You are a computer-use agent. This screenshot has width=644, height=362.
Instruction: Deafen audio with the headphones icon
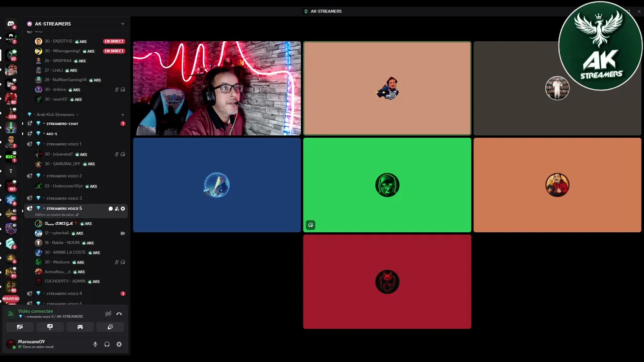coord(107,344)
